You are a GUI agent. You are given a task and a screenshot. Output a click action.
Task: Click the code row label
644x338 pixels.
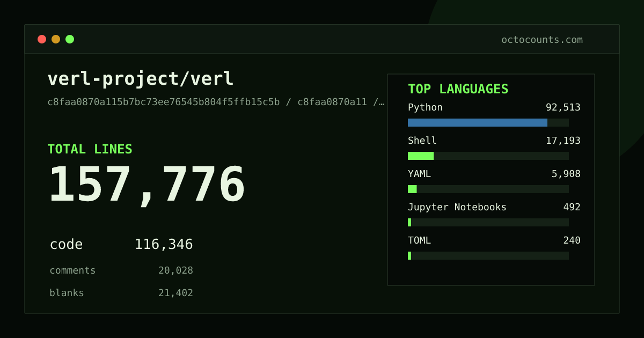(x=66, y=245)
